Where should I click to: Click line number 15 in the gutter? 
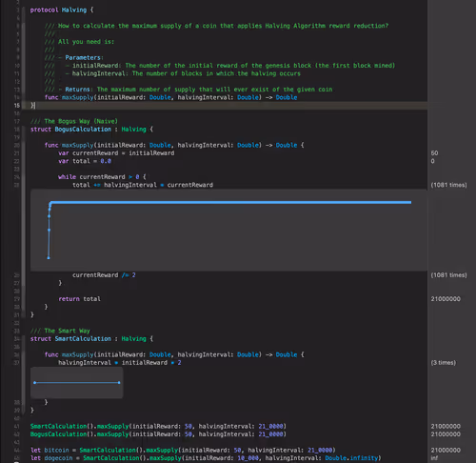pyautogui.click(x=17, y=106)
